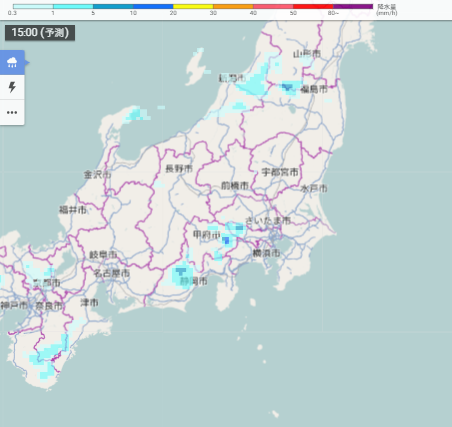The height and width of the screenshot is (427, 452).
Task: Click the 宇都宮市 label on the map
Action: pos(280,172)
